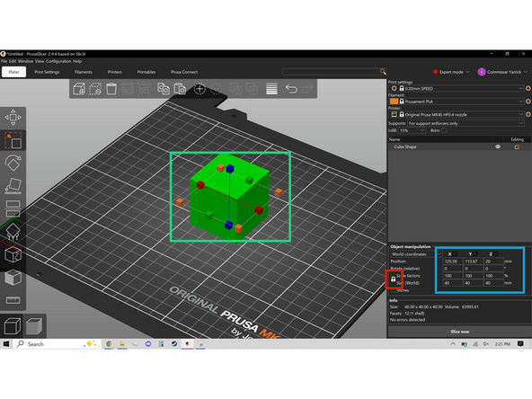Open the Supports dropdown
532x399 pixels.
(x=465, y=123)
